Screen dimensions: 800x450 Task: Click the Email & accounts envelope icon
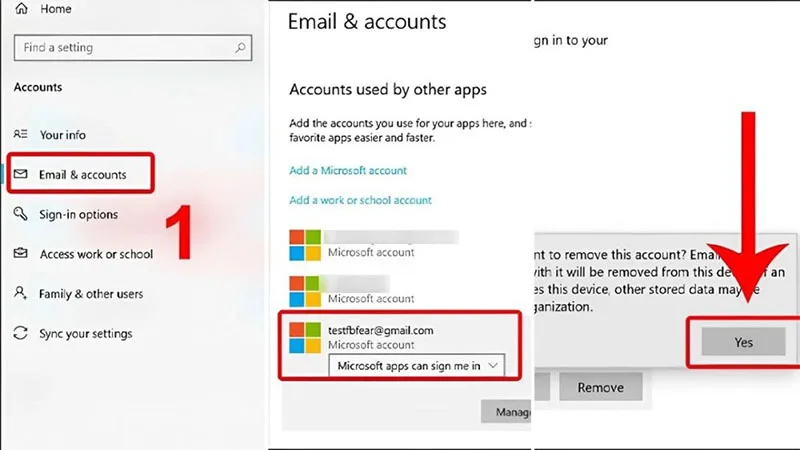point(20,174)
